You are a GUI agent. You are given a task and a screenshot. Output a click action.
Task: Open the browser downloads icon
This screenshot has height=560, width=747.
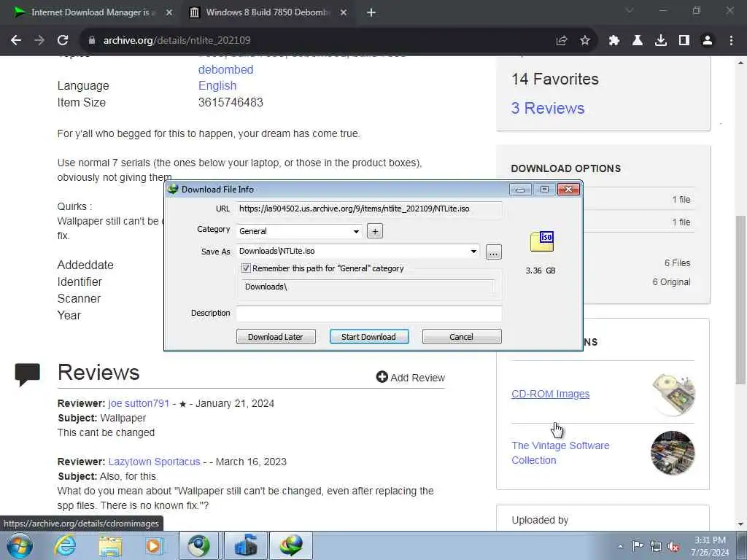pyautogui.click(x=661, y=41)
